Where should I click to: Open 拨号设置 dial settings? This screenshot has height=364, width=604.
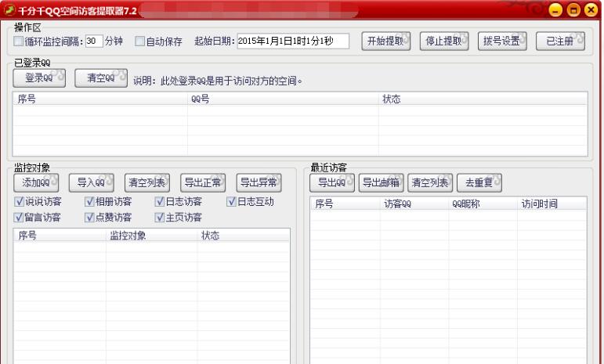pos(502,41)
